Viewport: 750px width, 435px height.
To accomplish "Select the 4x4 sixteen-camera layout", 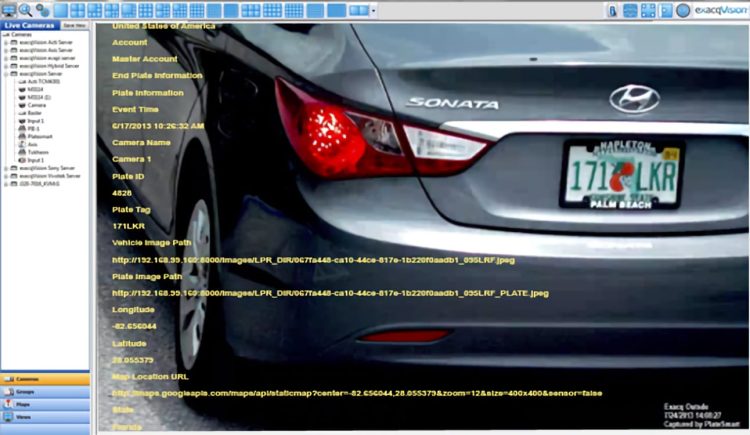I will point(197,10).
